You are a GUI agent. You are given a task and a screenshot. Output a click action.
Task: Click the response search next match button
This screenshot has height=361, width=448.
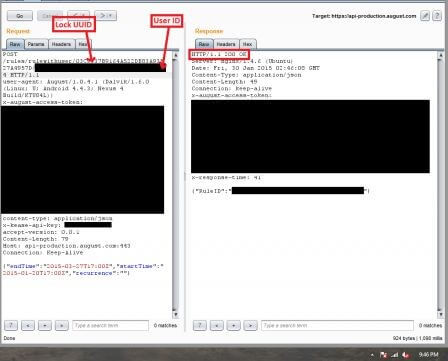pyautogui.click(x=250, y=325)
